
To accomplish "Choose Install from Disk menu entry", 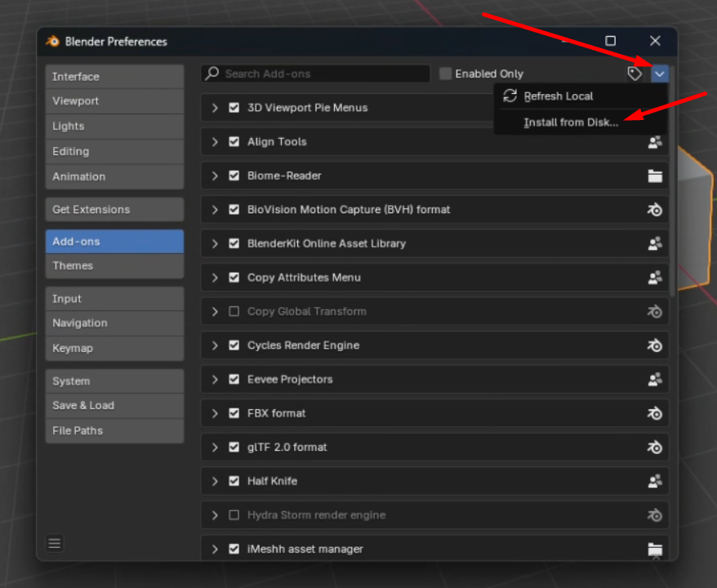I will point(571,122).
